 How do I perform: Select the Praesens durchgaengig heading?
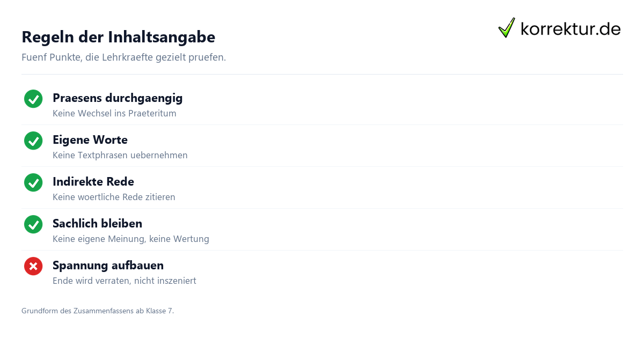[x=118, y=98]
